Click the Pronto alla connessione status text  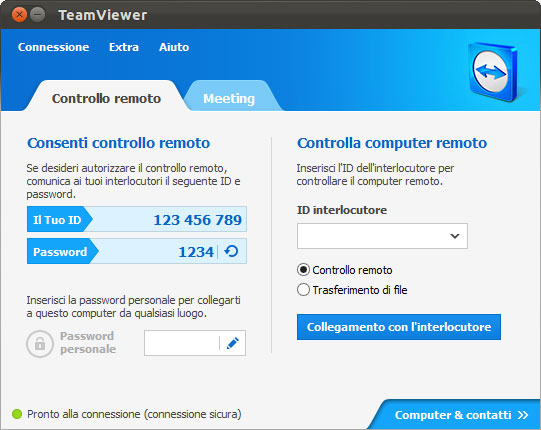134,414
